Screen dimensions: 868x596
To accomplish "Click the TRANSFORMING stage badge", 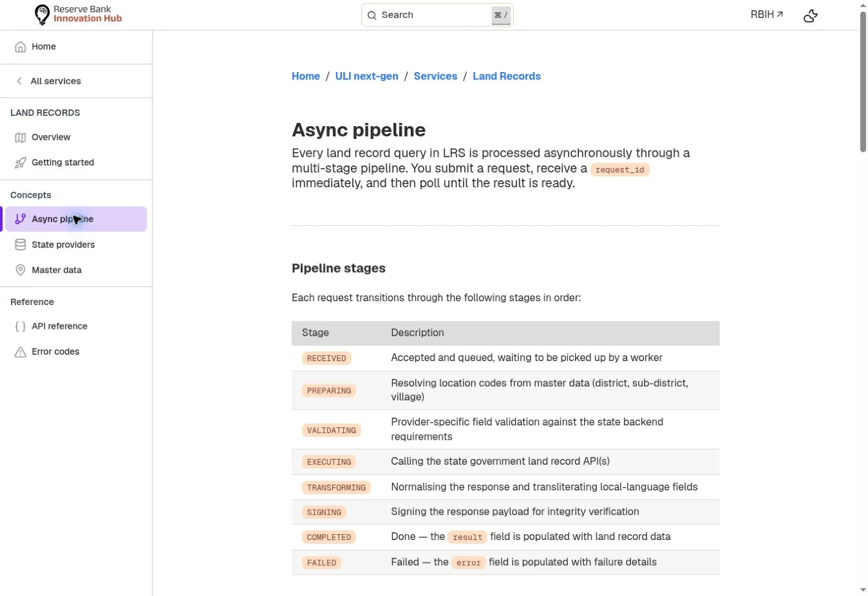I will coord(336,488).
